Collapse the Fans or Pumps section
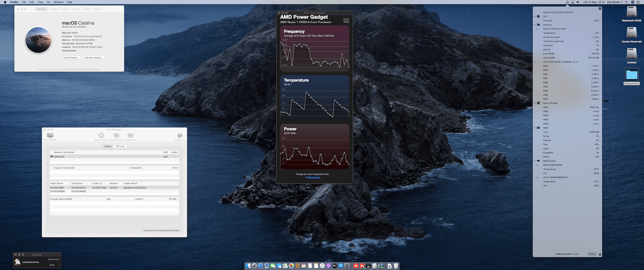The image size is (644, 270). [535, 103]
